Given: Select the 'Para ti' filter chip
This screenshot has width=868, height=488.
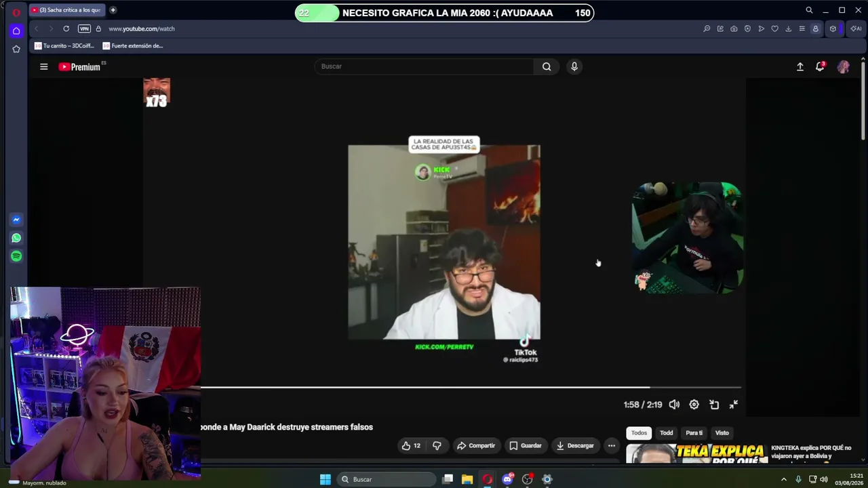Looking at the screenshot, I should coord(694,432).
